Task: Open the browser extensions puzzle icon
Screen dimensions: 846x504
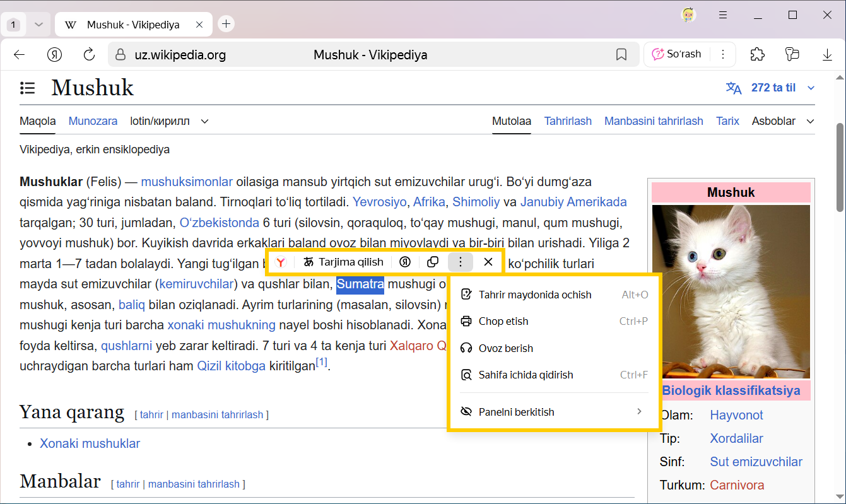Action: (x=758, y=54)
